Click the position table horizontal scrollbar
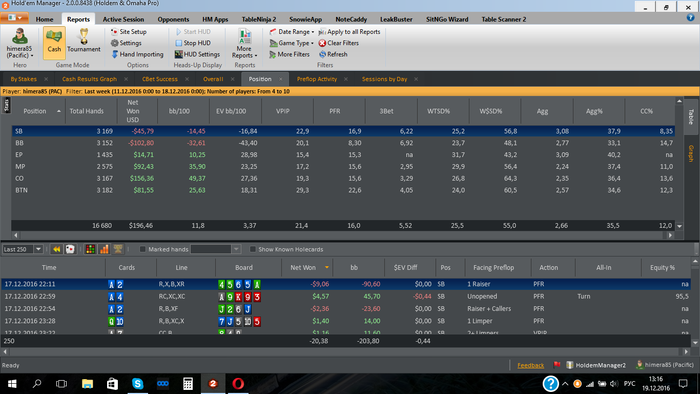The width and height of the screenshot is (700, 394). tap(343, 235)
